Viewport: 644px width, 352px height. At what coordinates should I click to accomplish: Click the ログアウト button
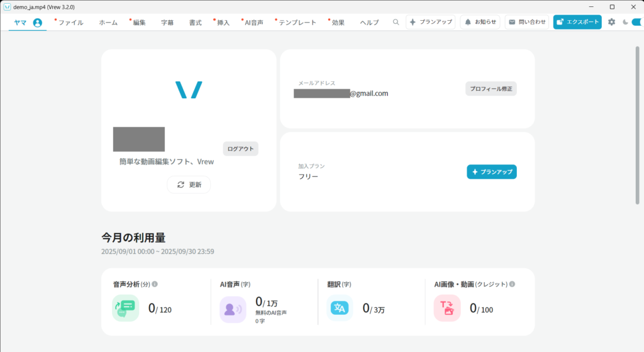coord(240,149)
